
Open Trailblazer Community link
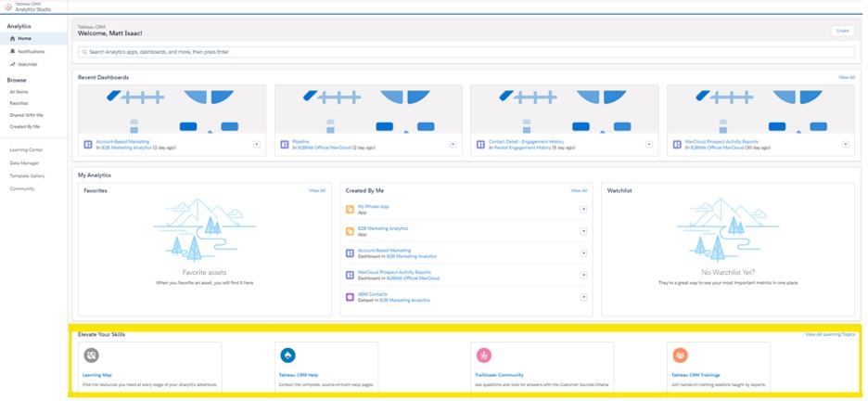499,375
